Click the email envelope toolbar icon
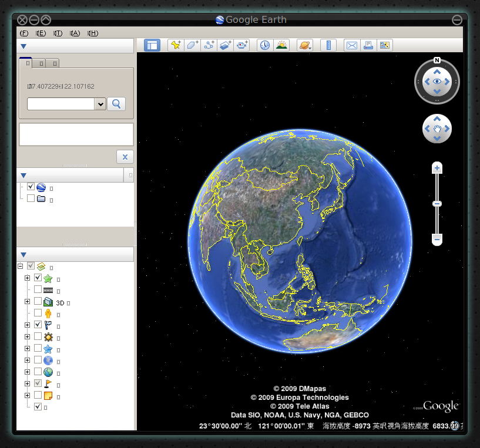Image resolution: width=480 pixels, height=448 pixels. pyautogui.click(x=352, y=45)
